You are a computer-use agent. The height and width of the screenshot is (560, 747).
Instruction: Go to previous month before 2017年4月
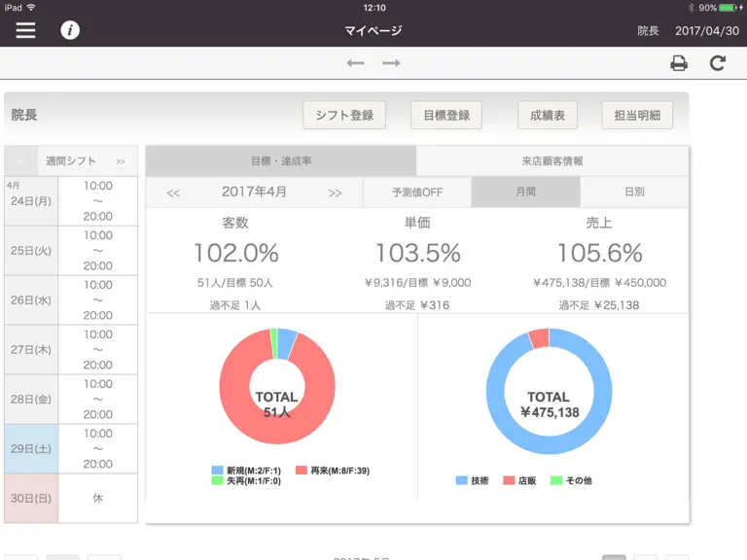point(173,192)
